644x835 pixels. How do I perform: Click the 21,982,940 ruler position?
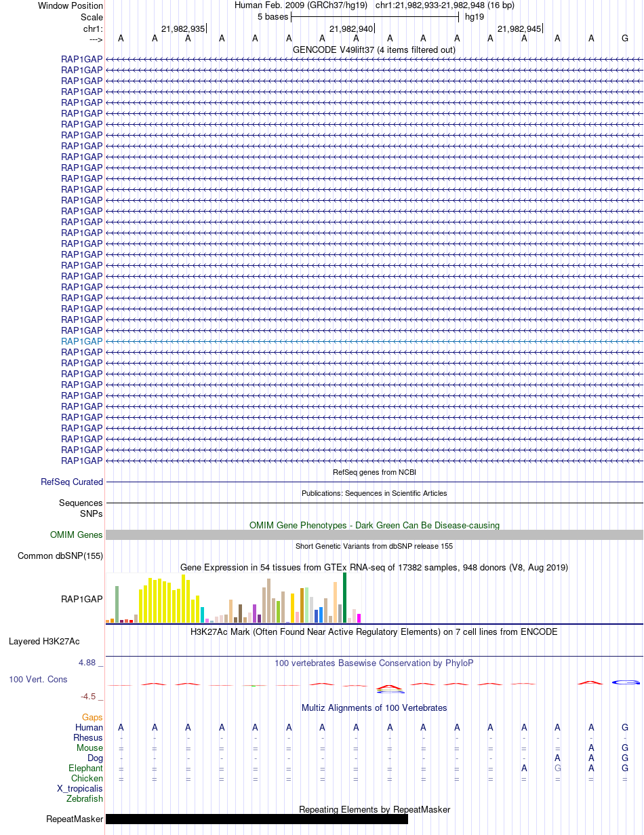pyautogui.click(x=350, y=28)
